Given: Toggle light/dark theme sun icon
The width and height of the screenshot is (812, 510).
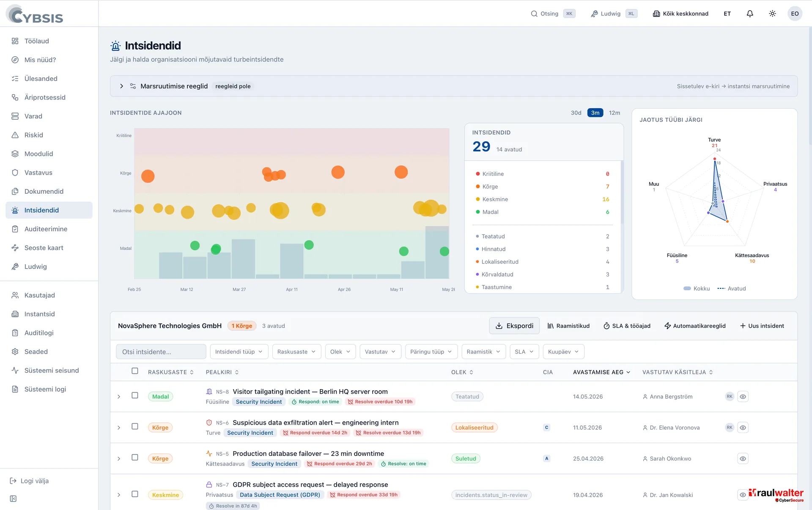Looking at the screenshot, I should tap(772, 14).
